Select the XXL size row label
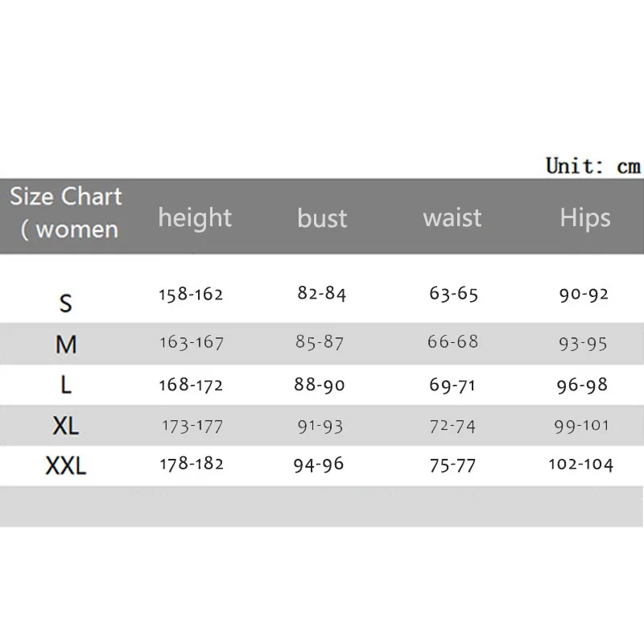Image resolution: width=644 pixels, height=644 pixels. coord(66,465)
